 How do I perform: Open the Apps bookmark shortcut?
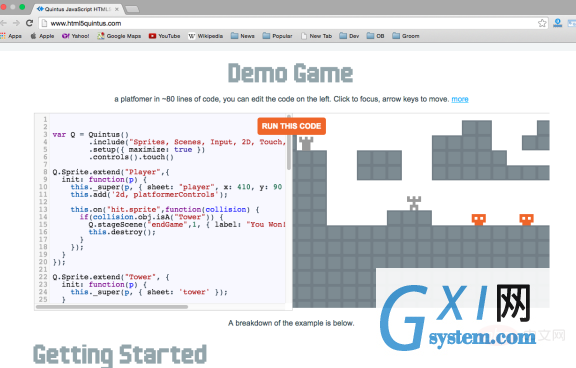pyautogui.click(x=11, y=36)
